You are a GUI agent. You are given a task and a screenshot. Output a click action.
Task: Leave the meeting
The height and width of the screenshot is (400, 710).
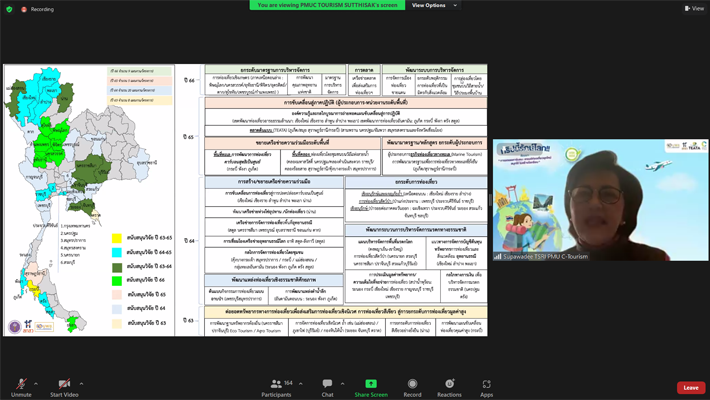(690, 387)
